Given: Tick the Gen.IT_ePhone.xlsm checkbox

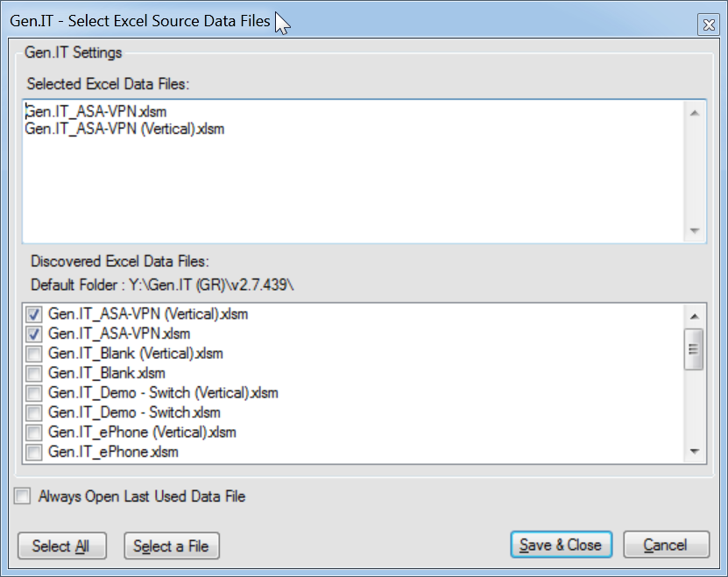Looking at the screenshot, I should 34,452.
